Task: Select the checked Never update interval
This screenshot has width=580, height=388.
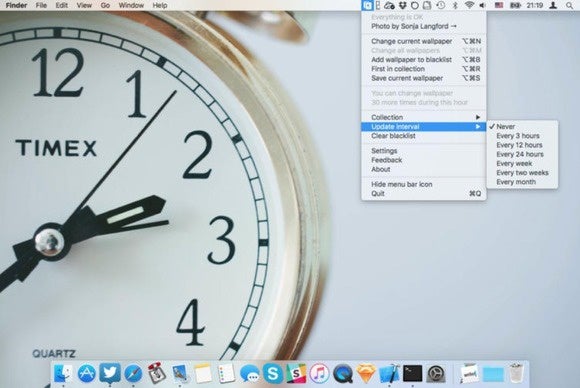Action: 522,126
